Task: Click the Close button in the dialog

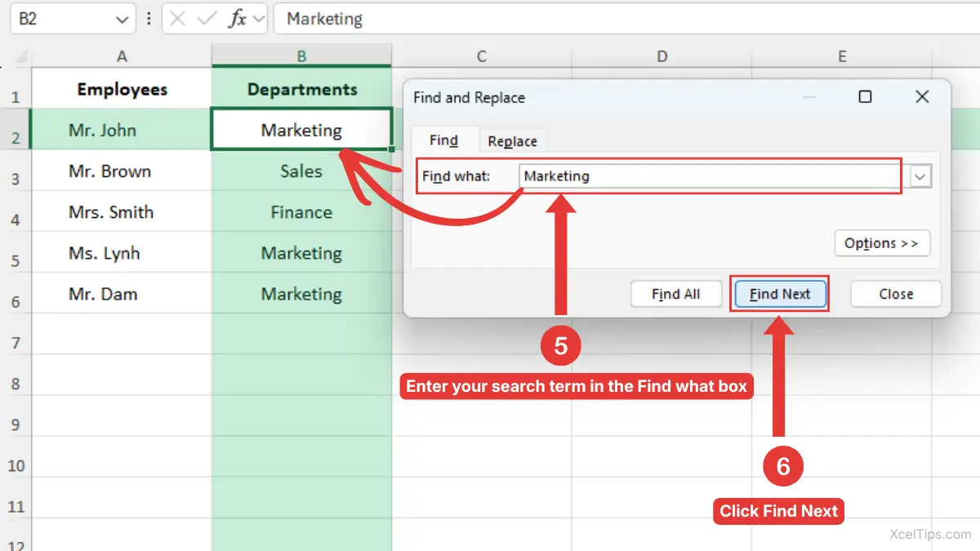Action: 896,295
